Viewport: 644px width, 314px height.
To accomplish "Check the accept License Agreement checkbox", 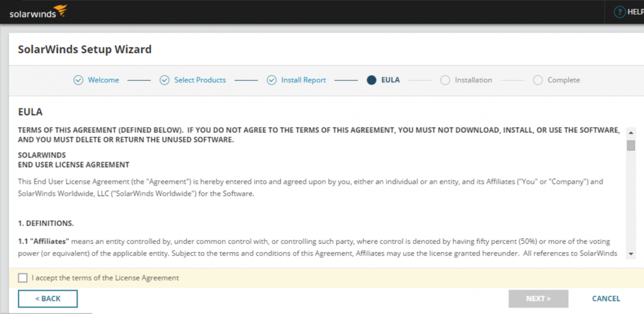I will [x=23, y=278].
